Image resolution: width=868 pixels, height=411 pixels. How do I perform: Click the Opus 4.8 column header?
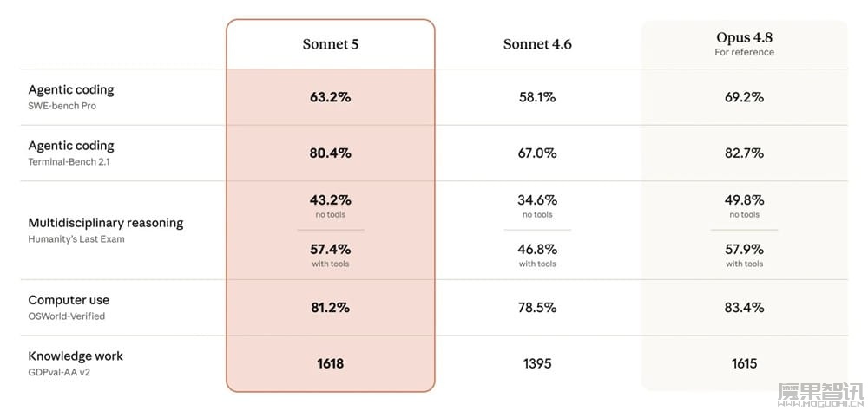[744, 37]
